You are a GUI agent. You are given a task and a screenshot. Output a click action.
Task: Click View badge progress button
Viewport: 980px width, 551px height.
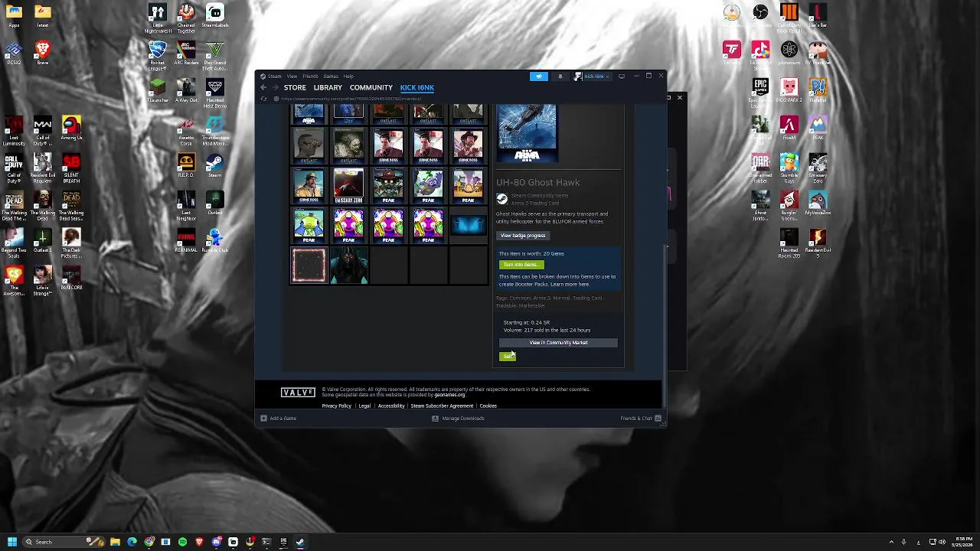pos(523,236)
